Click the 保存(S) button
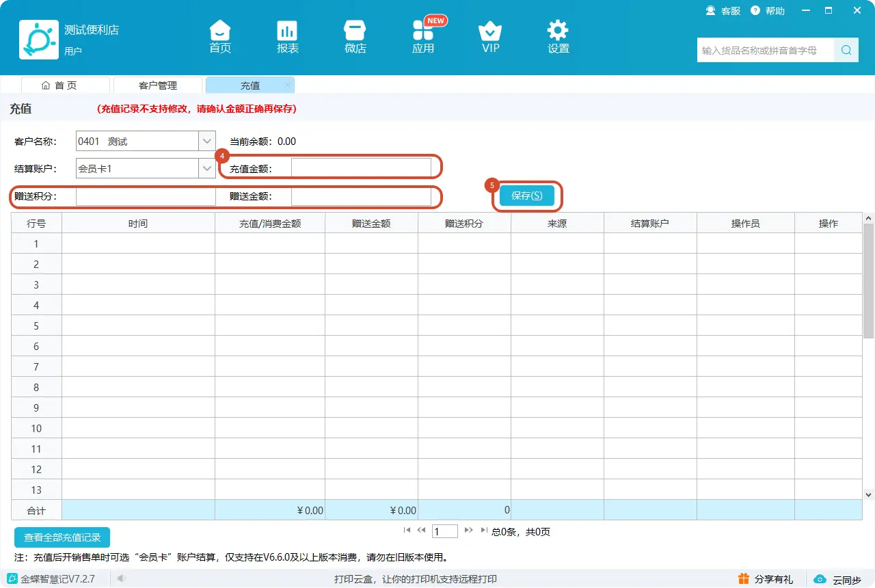This screenshot has height=588, width=875. click(x=527, y=196)
